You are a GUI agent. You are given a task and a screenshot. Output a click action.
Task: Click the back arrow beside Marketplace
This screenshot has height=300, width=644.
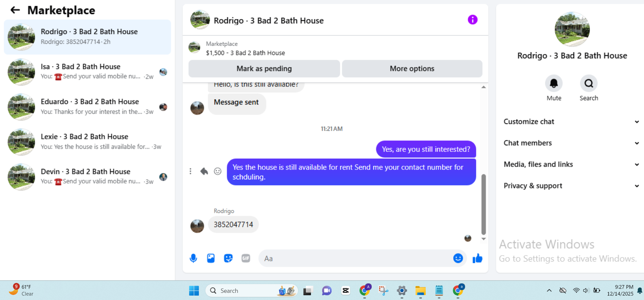coord(15,10)
